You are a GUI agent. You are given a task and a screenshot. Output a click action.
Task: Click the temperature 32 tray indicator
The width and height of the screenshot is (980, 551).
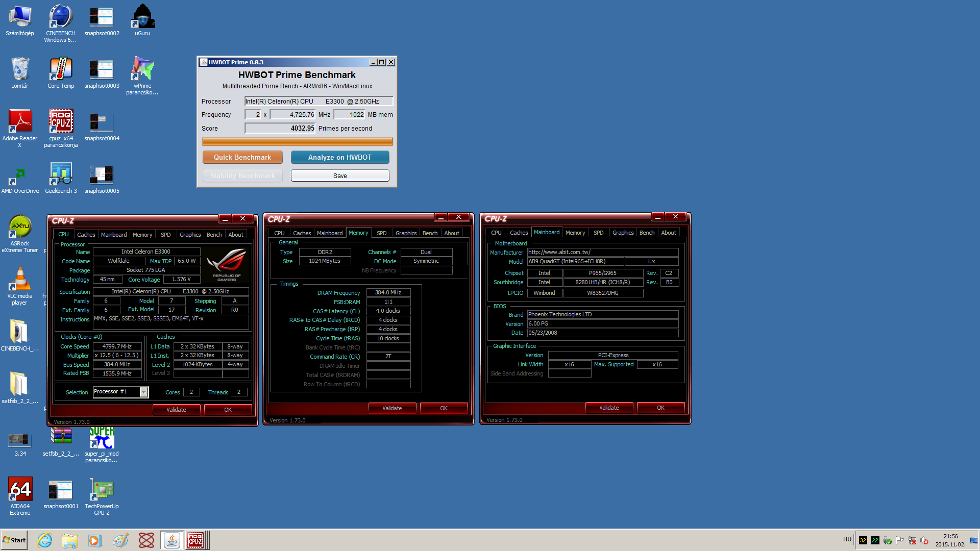863,540
